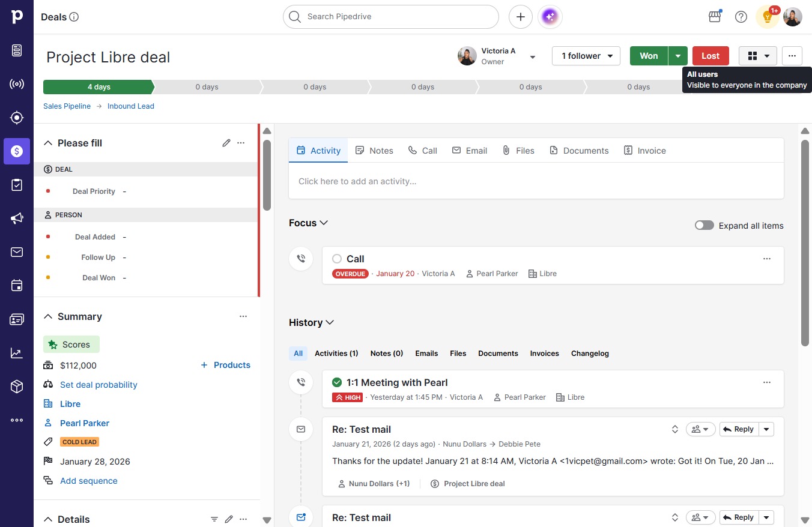Click the info icon next to Deals

tap(74, 17)
